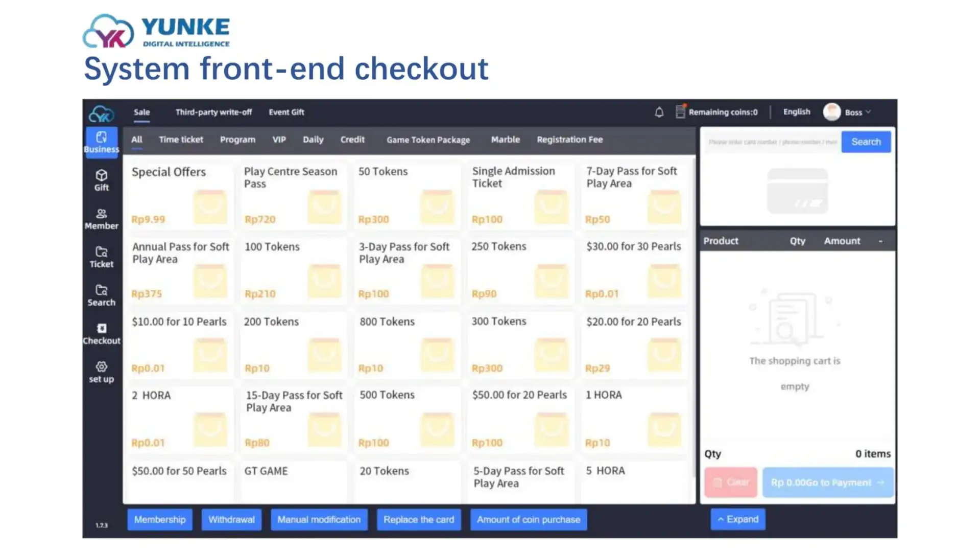Click the Membership button

[160, 519]
